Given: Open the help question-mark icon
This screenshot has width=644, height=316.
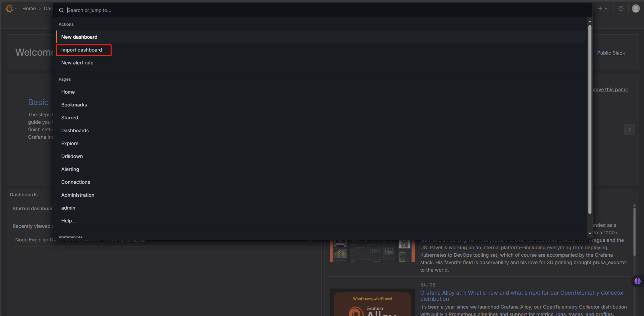Looking at the screenshot, I should tap(621, 8).
